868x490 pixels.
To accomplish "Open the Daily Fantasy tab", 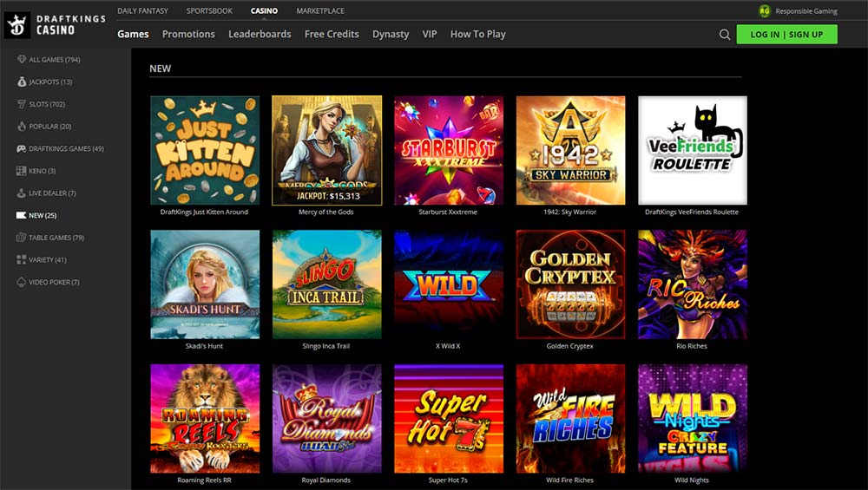I will point(143,10).
